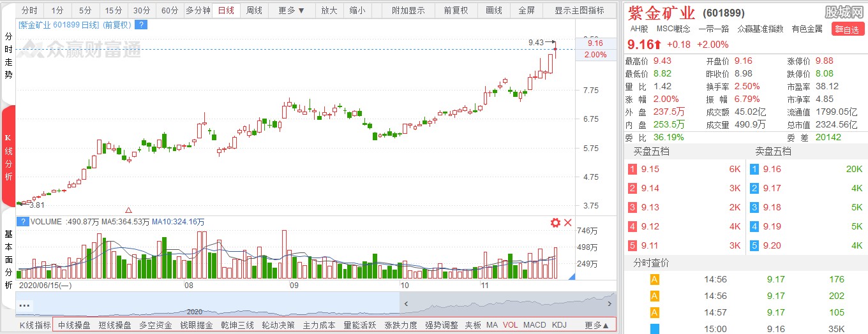The image size is (868, 334).
Task: Open 附加显示 overlay options
Action: pos(408,10)
